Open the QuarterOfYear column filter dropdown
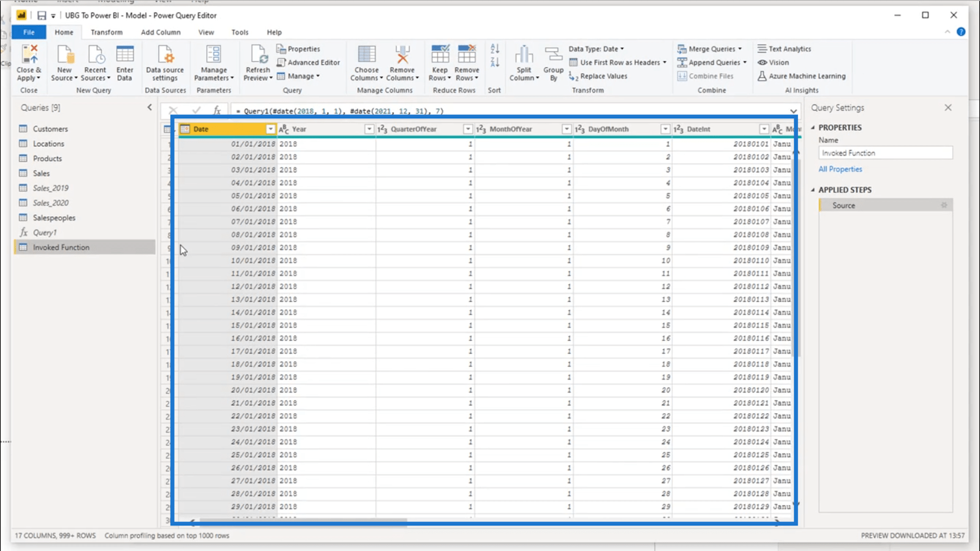The width and height of the screenshot is (980, 551). click(468, 129)
